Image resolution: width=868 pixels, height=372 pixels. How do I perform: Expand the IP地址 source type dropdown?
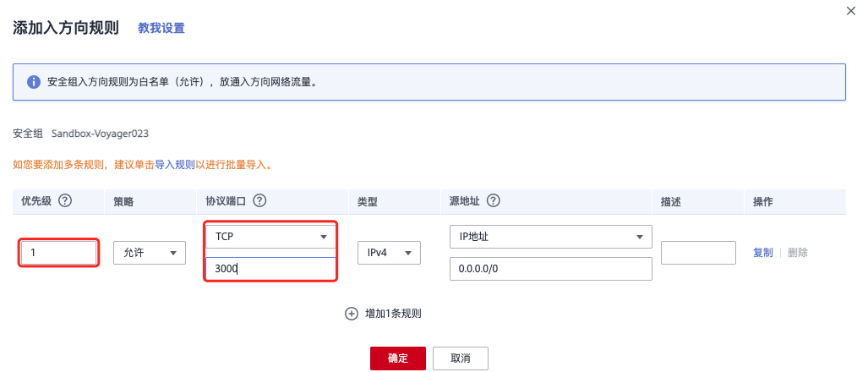point(550,238)
